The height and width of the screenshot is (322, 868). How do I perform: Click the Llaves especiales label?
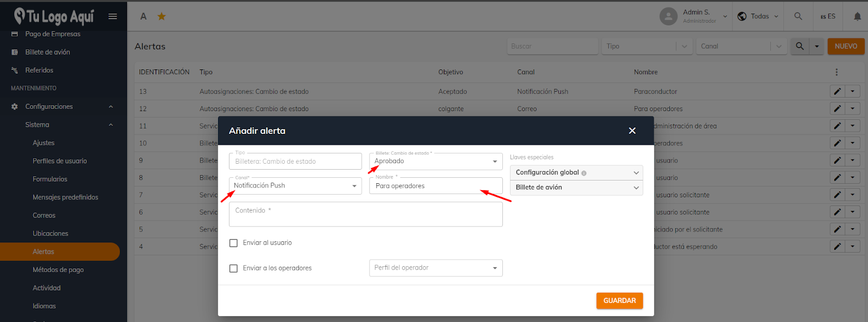pos(532,157)
